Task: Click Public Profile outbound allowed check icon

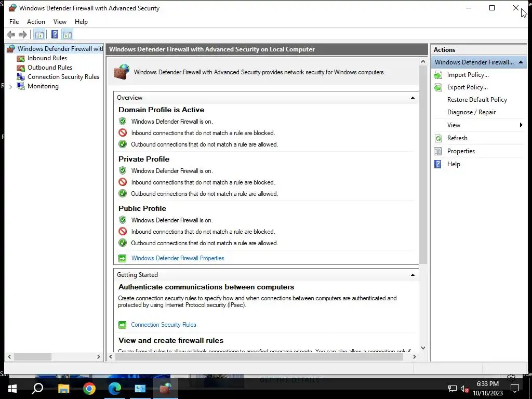Action: click(x=123, y=243)
